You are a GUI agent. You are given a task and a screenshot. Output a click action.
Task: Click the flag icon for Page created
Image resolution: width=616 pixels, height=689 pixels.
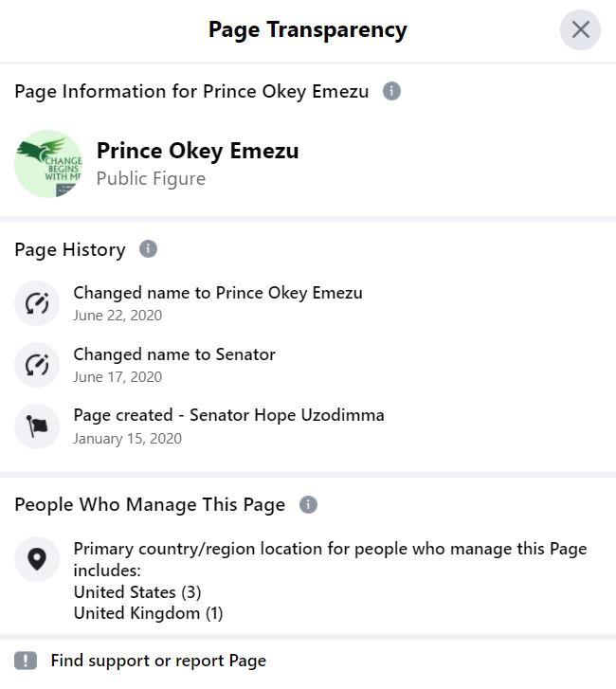(x=37, y=426)
